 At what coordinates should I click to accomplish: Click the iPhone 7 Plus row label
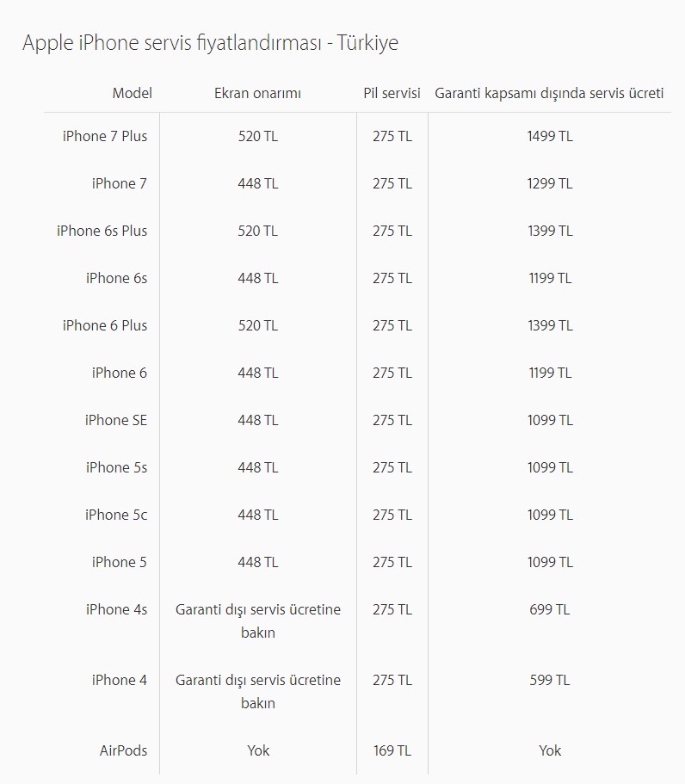105,136
